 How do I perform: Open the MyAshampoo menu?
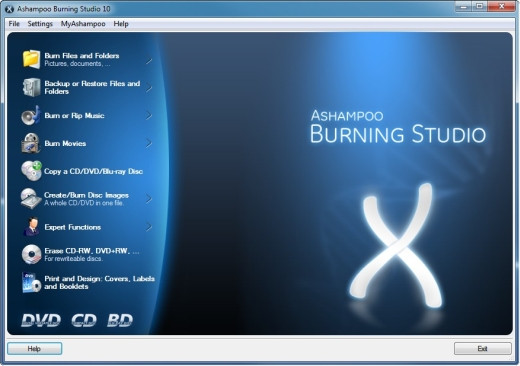pyautogui.click(x=83, y=24)
